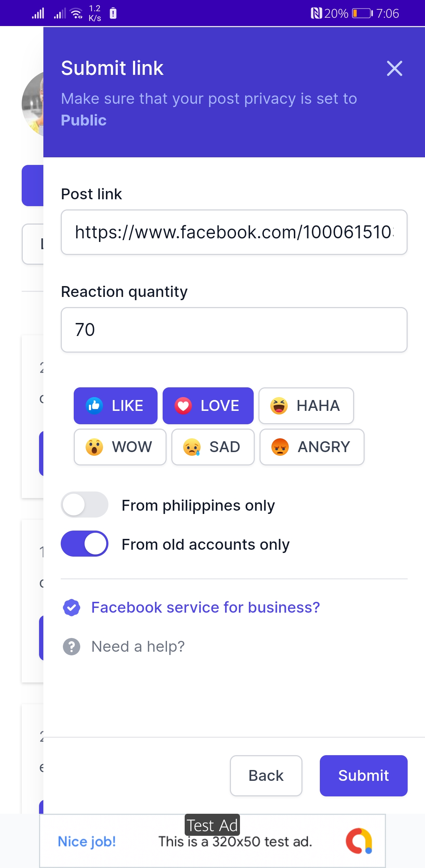The image size is (425, 868).
Task: Edit the Reaction quantity field
Action: [x=234, y=330]
